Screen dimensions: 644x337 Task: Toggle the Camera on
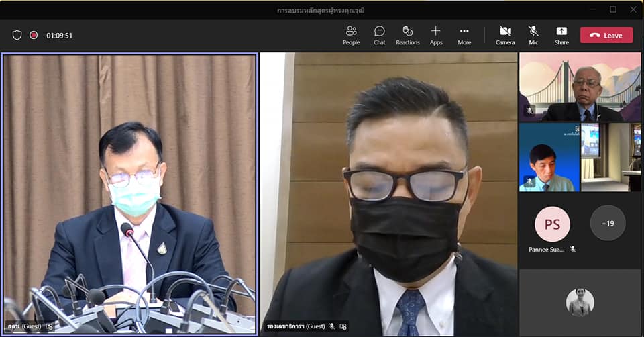505,35
